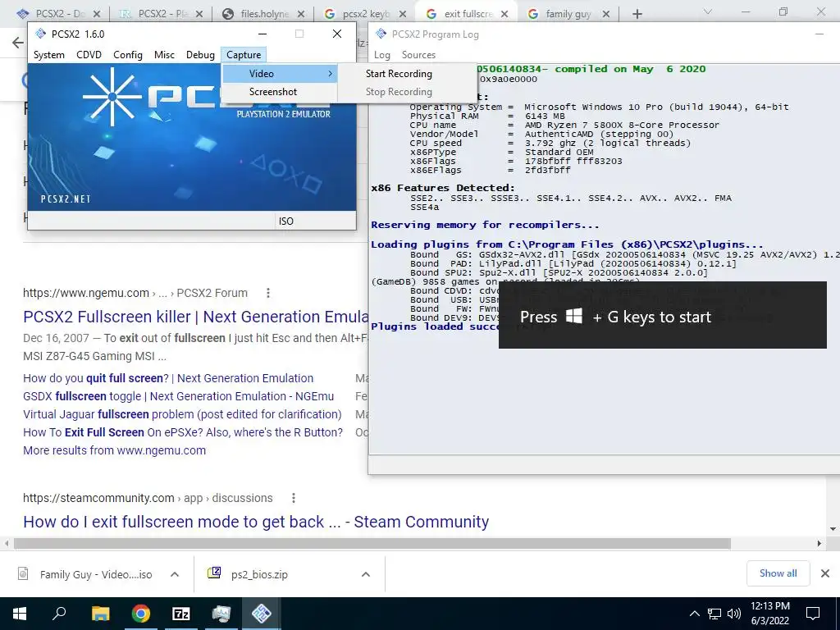Open the taskbar clock and date
The image size is (840, 630).
pos(769,614)
